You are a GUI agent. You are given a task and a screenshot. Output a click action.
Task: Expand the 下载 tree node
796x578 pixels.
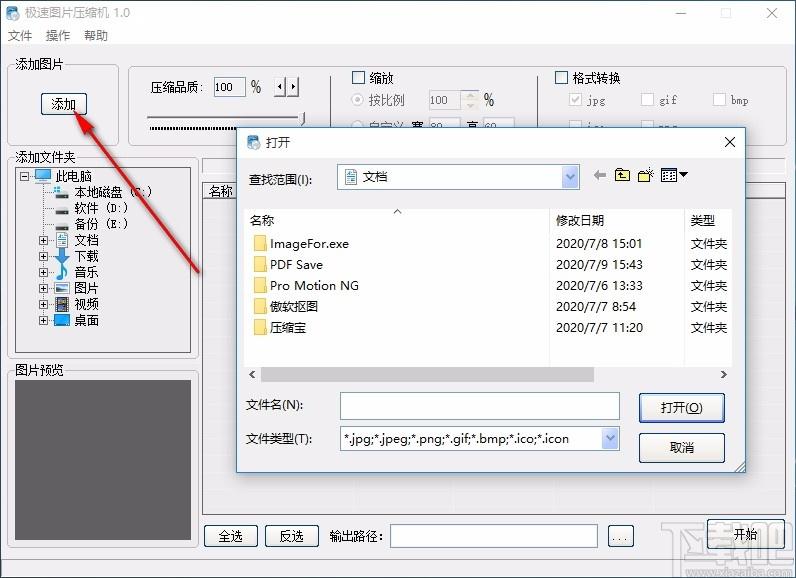44,257
